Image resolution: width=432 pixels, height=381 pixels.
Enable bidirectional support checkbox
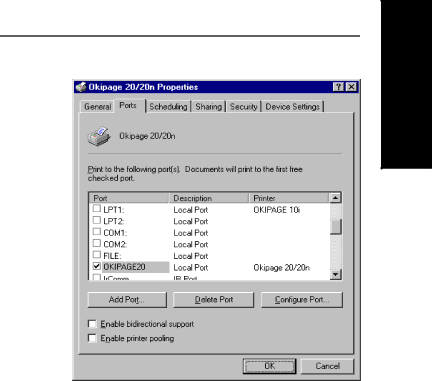click(x=92, y=324)
